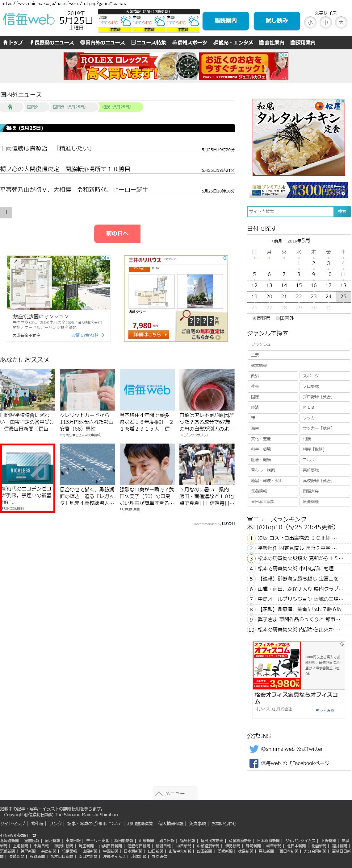Viewport: 352px width, 868px height.
Task: Select calendar date 24
Action: coord(329,296)
